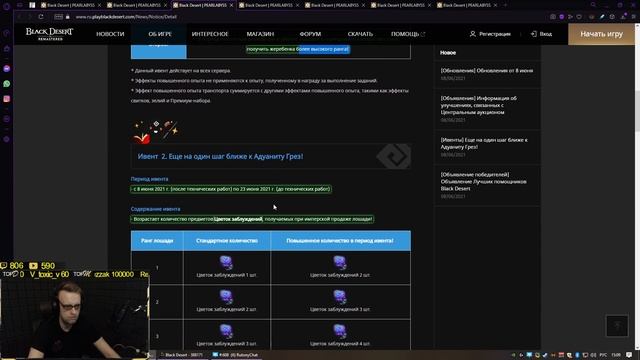This screenshot has height=360, width=640.
Task: Go to МАГАЗИН section
Action: [x=260, y=34]
